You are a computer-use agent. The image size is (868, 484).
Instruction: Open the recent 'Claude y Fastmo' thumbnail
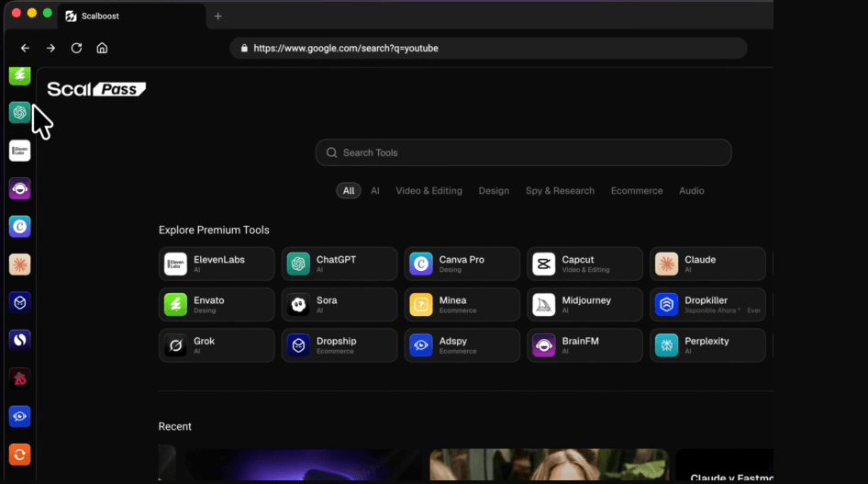pyautogui.click(x=725, y=465)
